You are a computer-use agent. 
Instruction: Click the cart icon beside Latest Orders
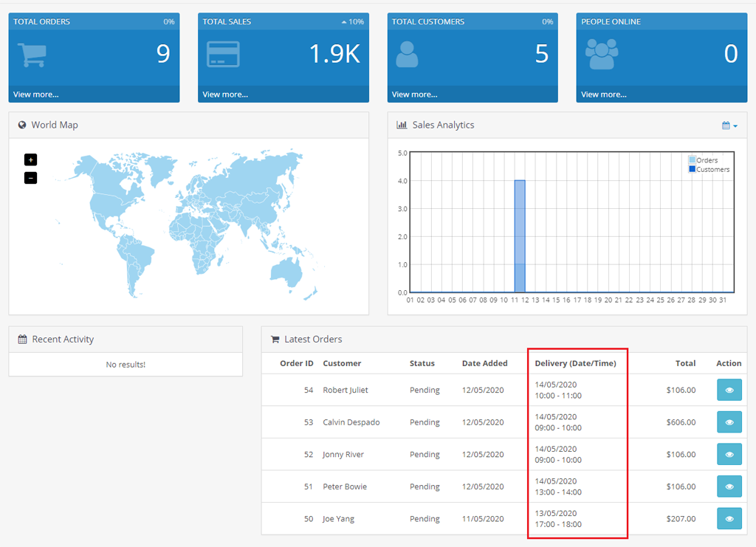[275, 340]
